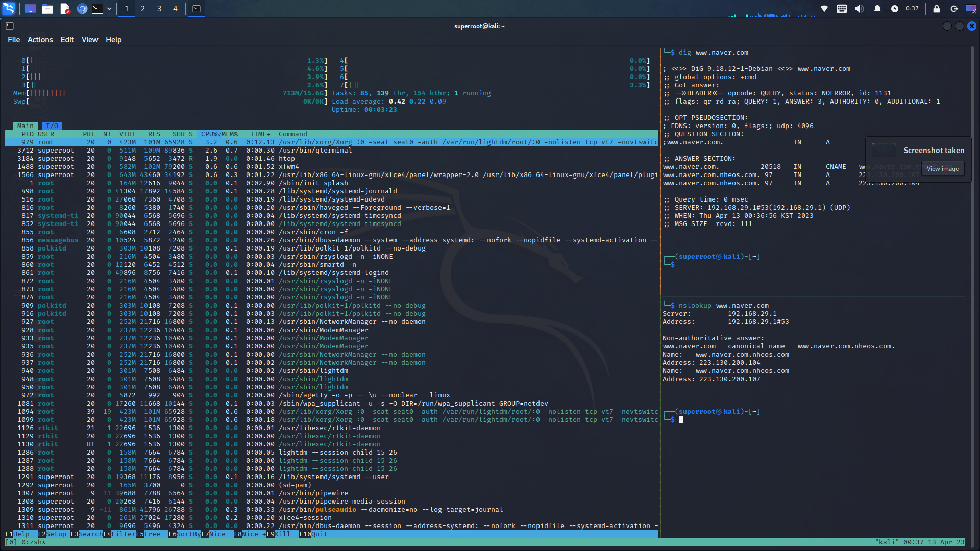This screenshot has height=551, width=980.
Task: Switch to the I/O tab in htop
Action: point(52,126)
